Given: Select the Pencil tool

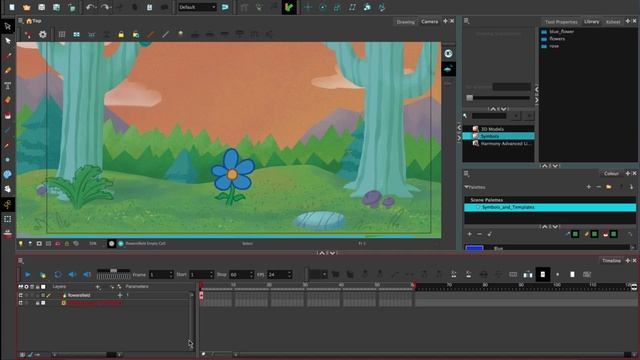Looking at the screenshot, I should click(8, 70).
